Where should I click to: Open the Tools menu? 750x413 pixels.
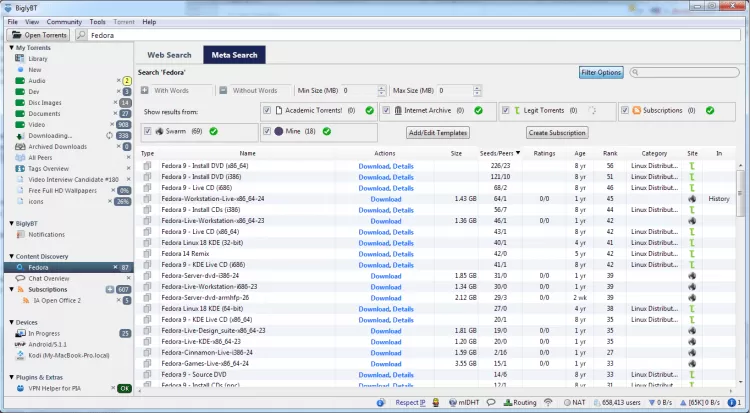coord(97,21)
